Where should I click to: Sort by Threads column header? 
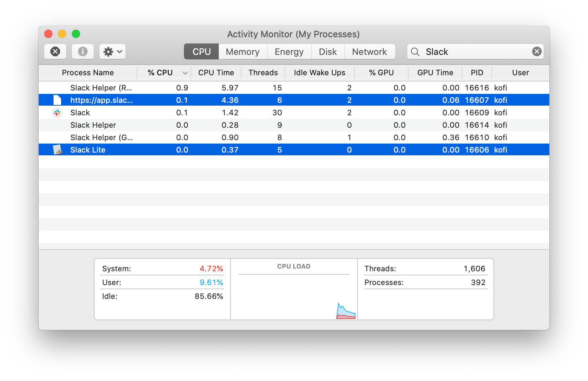tap(263, 73)
